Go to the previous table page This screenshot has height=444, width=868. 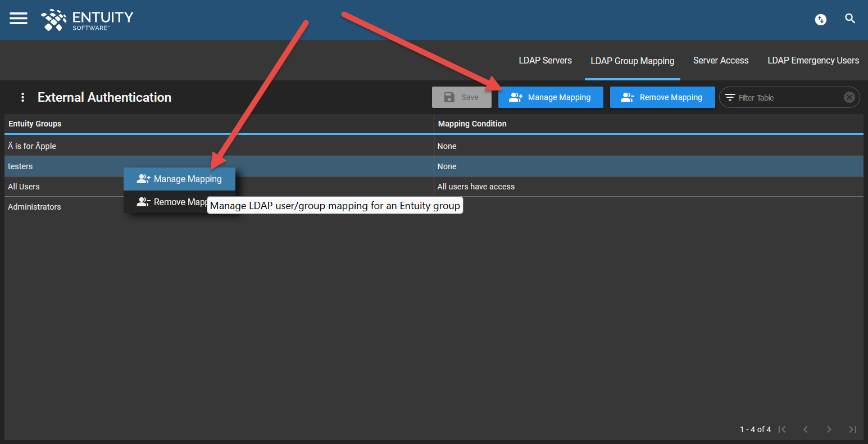tap(806, 429)
